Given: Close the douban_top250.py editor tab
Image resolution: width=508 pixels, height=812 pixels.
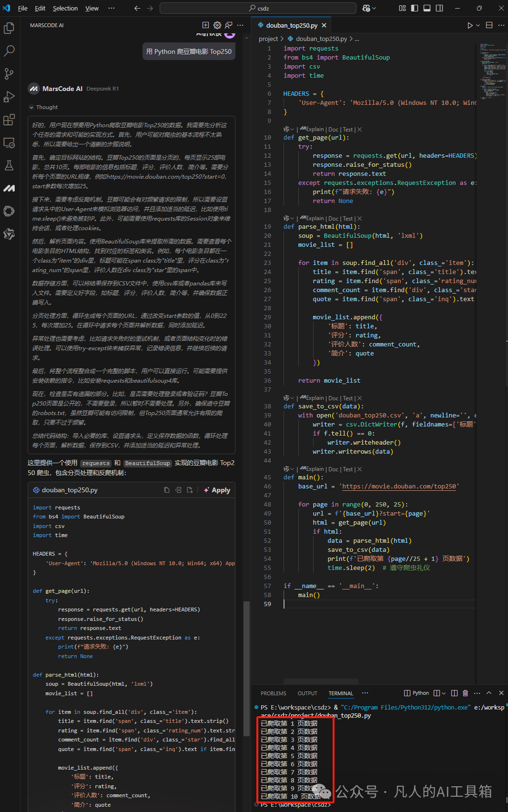Looking at the screenshot, I should [x=324, y=25].
